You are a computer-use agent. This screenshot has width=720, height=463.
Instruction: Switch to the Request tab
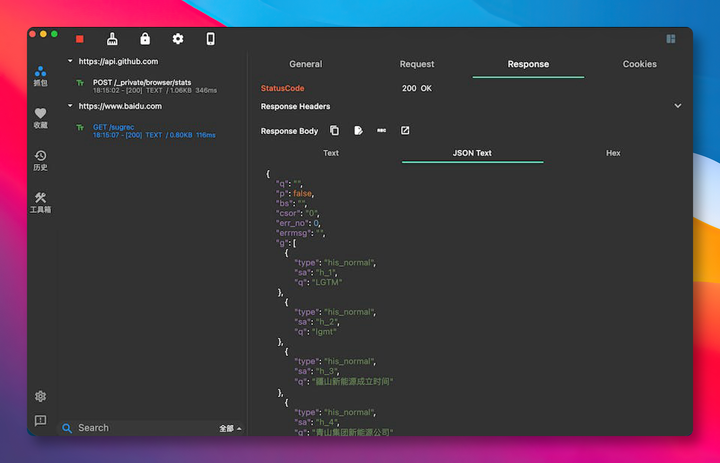pyautogui.click(x=417, y=64)
